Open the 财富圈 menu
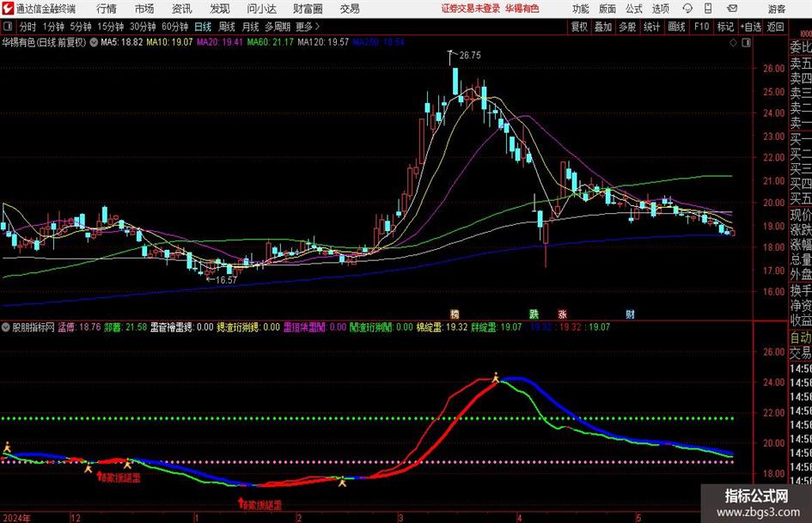 (308, 9)
